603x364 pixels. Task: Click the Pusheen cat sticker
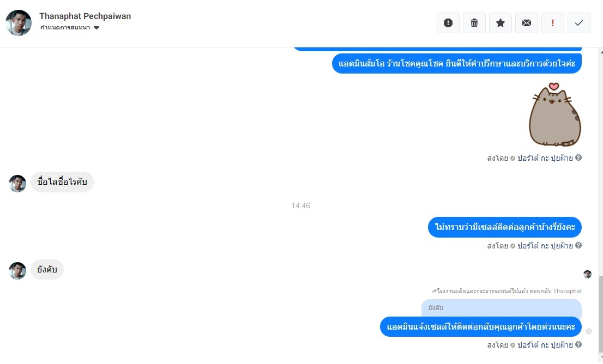click(555, 114)
